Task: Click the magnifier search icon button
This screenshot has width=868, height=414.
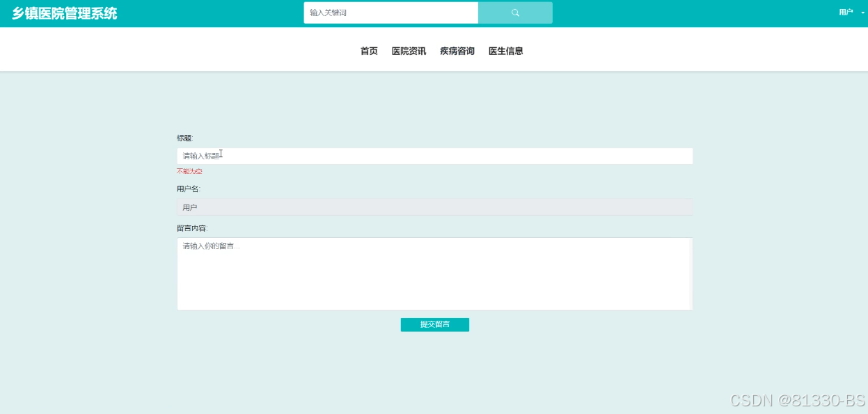Action: (515, 13)
